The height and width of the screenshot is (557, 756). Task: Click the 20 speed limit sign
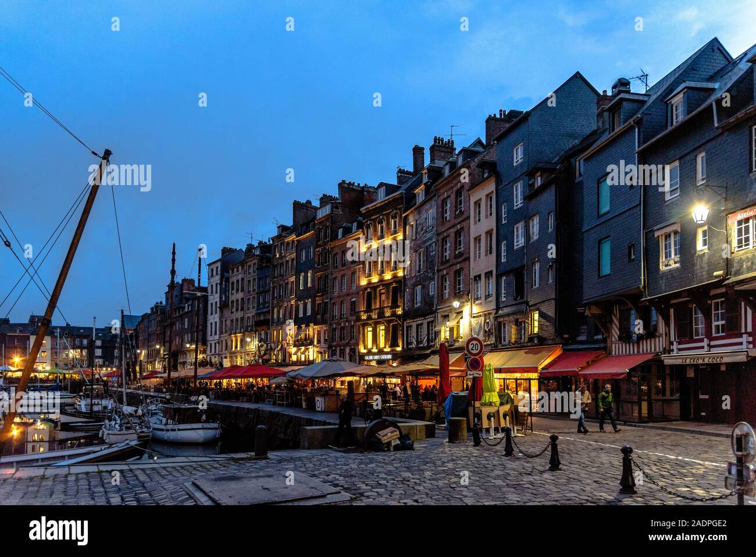pyautogui.click(x=475, y=347)
